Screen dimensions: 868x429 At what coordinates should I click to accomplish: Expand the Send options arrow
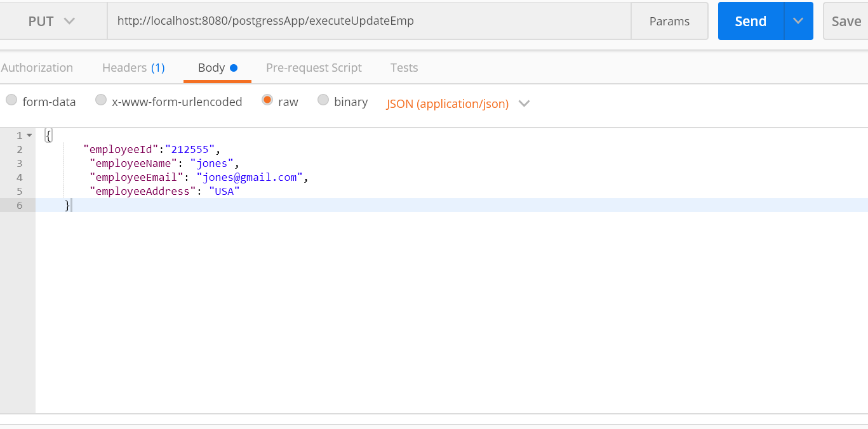click(799, 21)
